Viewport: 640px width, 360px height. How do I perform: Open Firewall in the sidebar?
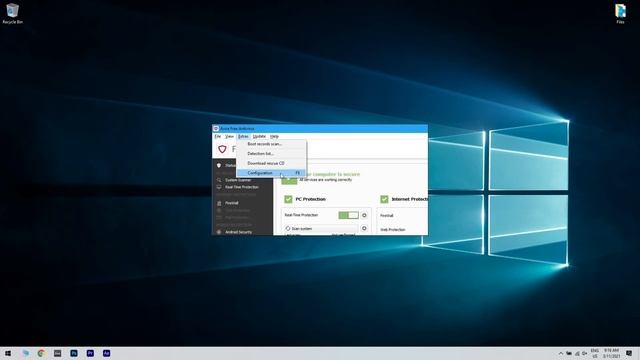click(x=231, y=203)
